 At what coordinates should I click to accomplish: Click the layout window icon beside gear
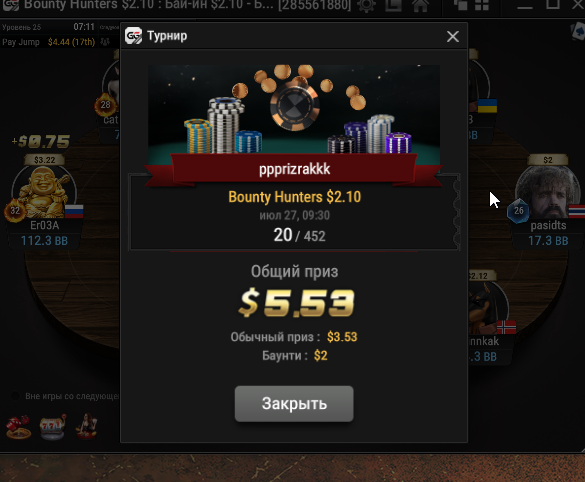pos(393,6)
